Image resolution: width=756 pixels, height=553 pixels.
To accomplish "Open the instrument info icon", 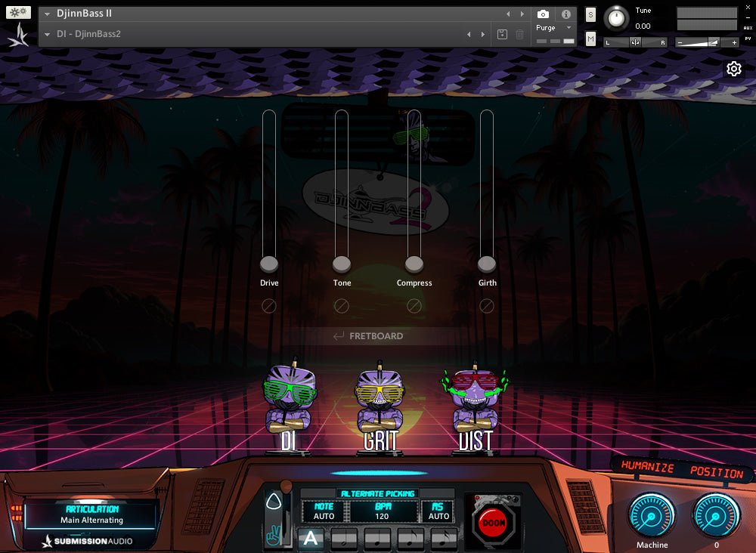I will click(x=565, y=14).
